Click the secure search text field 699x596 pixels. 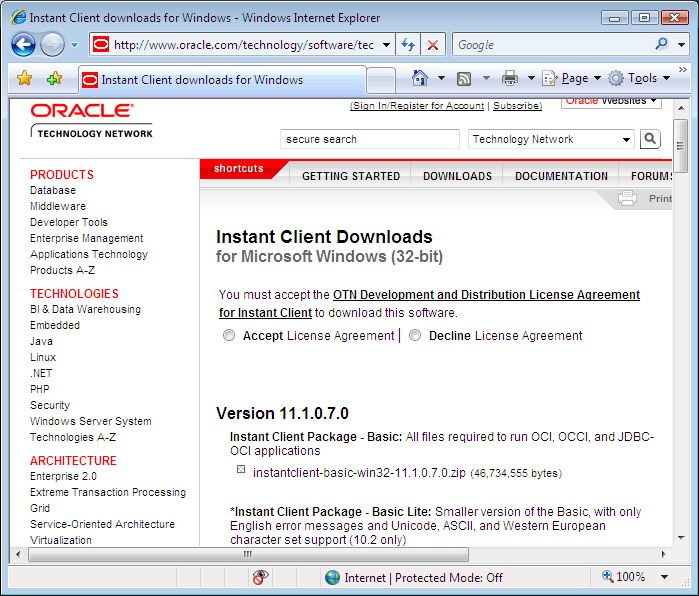point(370,139)
